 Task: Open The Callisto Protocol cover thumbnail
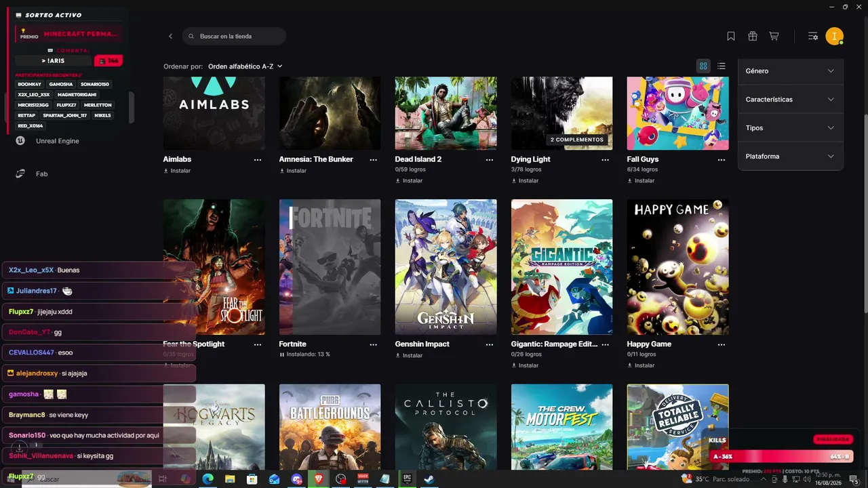click(446, 427)
